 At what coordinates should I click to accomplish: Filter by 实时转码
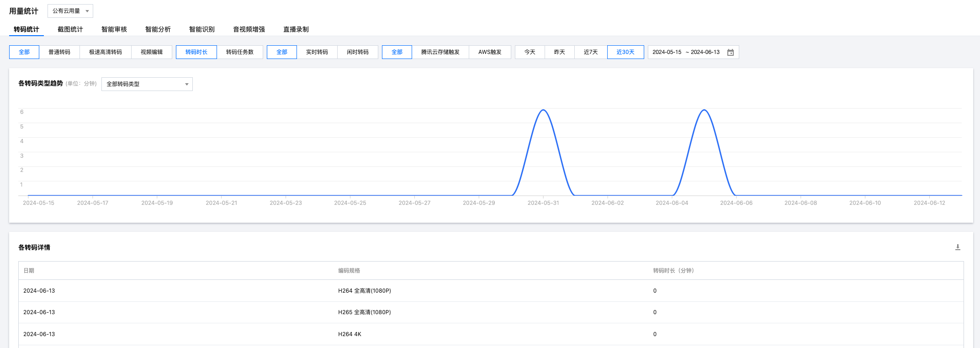(317, 52)
